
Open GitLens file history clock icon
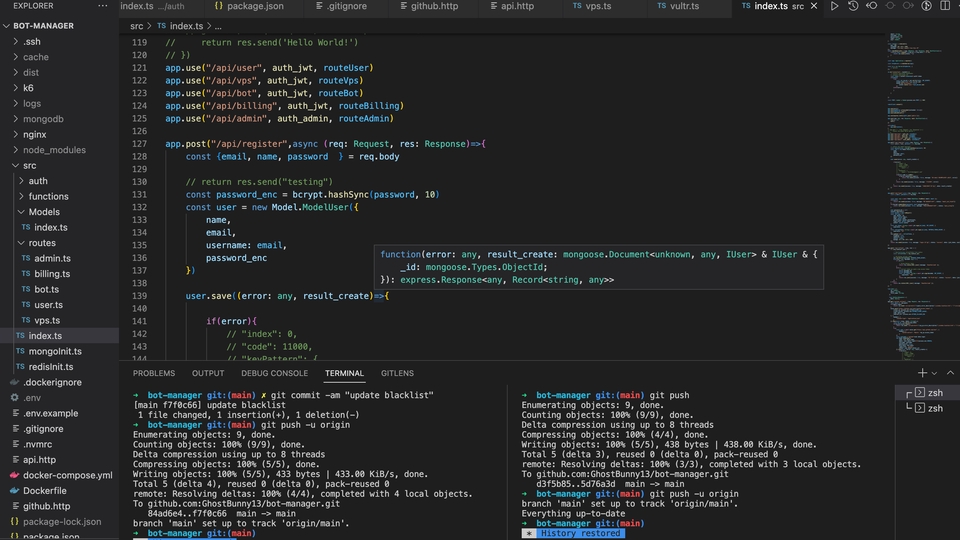(x=853, y=6)
